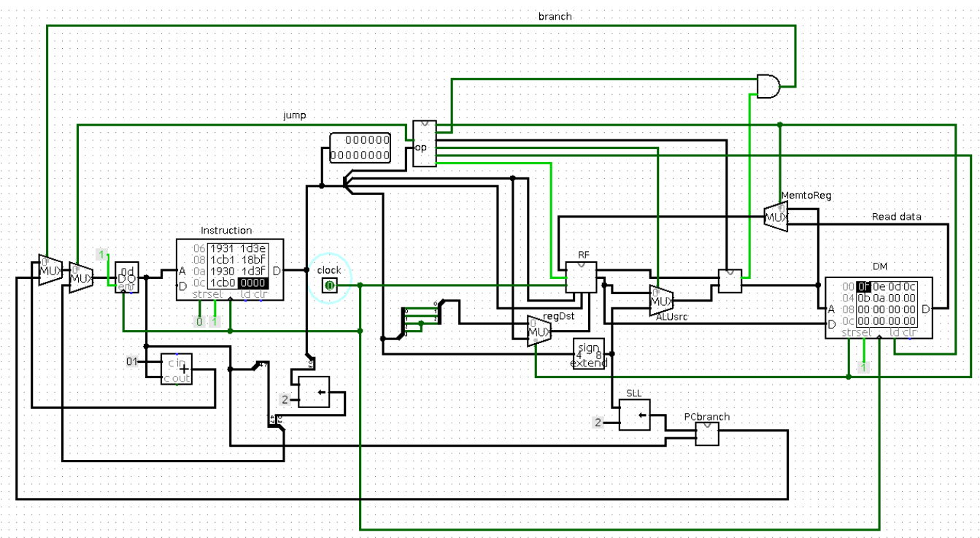Click the MemtoReg multiplexer
Image resolution: width=980 pixels, height=538 pixels.
tap(776, 215)
